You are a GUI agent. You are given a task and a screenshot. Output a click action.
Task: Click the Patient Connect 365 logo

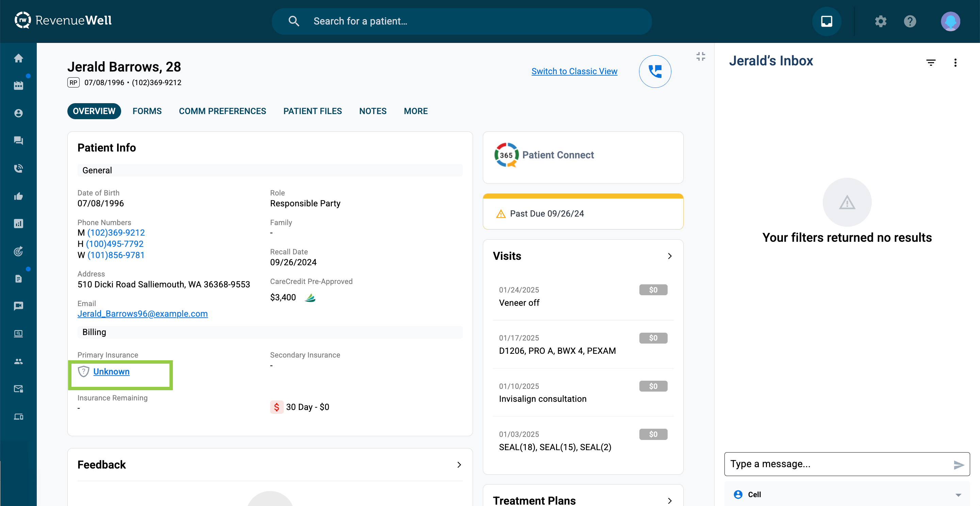(x=506, y=155)
